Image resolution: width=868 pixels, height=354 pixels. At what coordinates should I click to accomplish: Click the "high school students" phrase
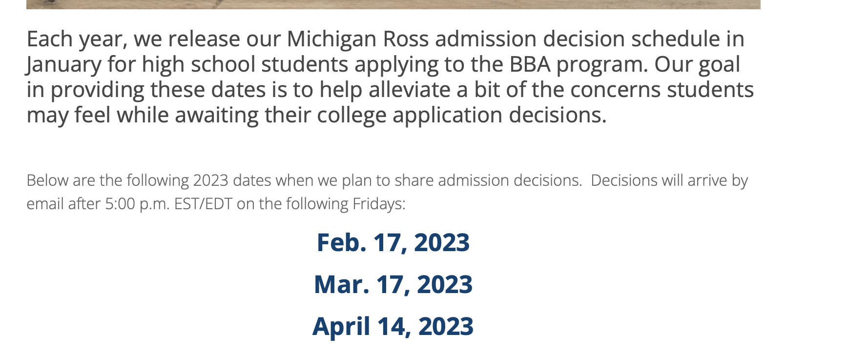[245, 64]
